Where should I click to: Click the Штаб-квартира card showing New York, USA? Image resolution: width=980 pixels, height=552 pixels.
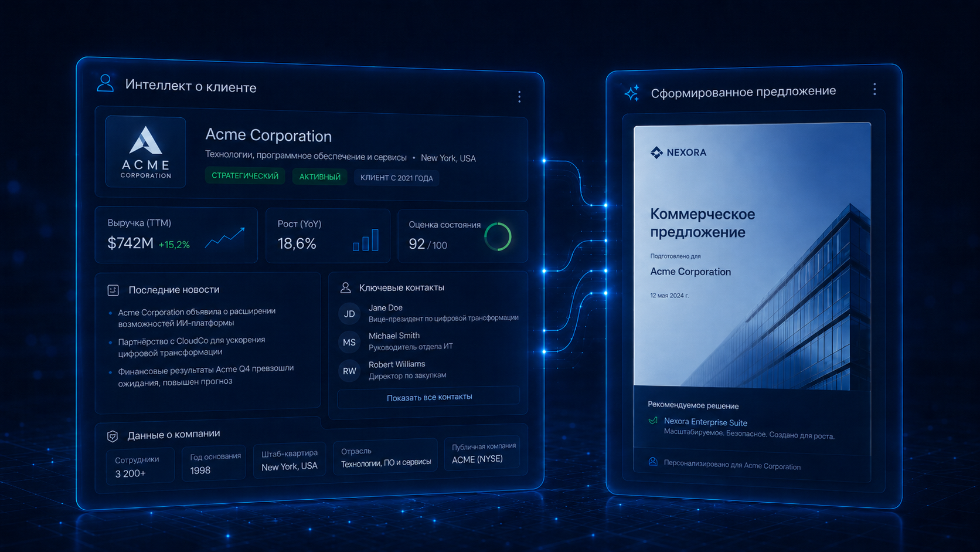tap(290, 460)
